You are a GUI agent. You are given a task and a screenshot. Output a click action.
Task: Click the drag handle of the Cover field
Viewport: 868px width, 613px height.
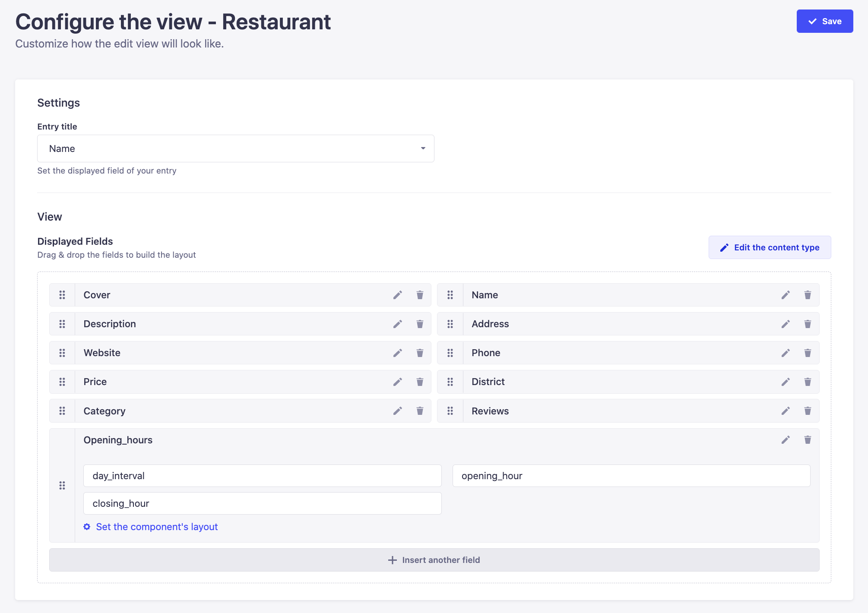[x=62, y=295]
